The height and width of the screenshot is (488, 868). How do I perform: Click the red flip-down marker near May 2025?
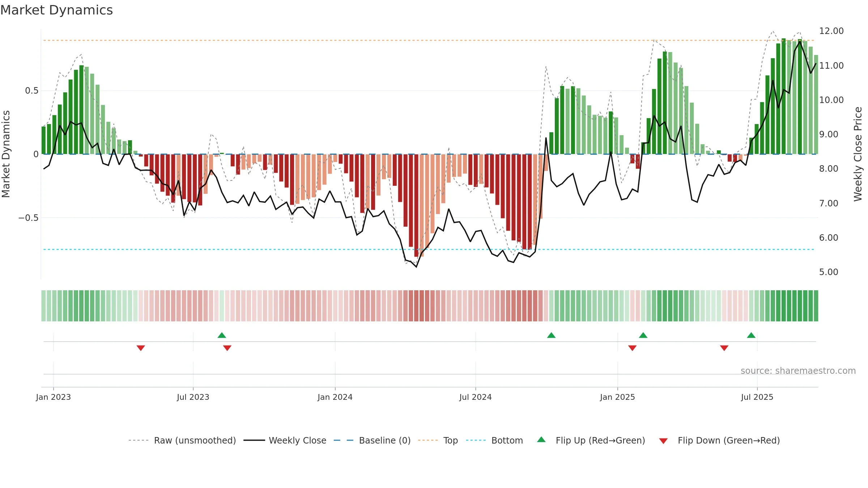point(724,348)
